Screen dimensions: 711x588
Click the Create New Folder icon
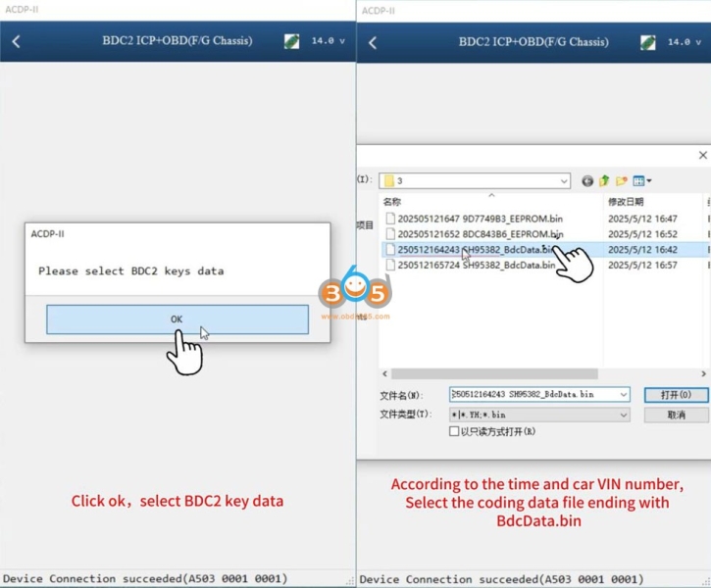(621, 181)
